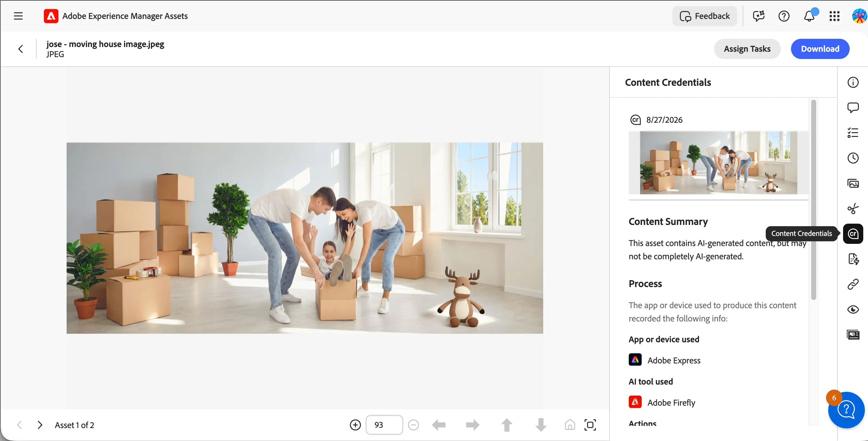
Task: Open the ID card panel icon
Action: 853,335
